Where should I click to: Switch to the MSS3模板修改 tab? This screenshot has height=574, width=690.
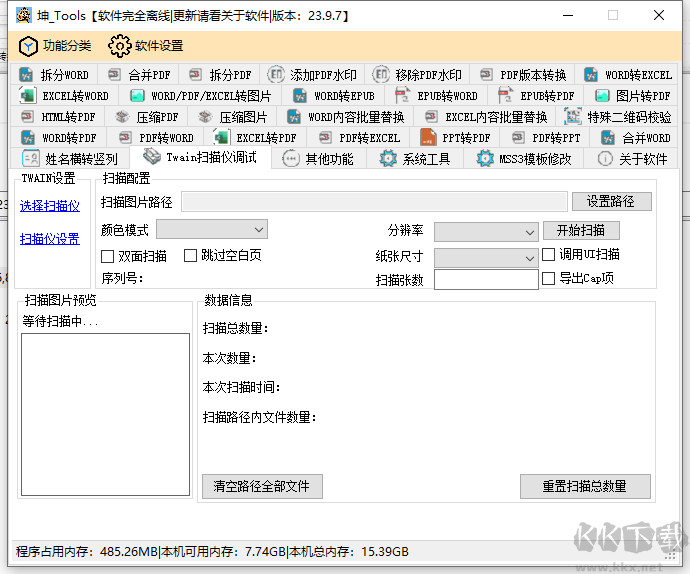(524, 159)
